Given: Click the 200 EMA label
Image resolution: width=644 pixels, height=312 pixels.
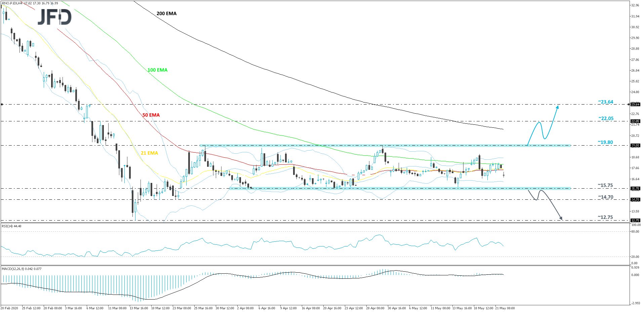Looking at the screenshot, I should (166, 13).
